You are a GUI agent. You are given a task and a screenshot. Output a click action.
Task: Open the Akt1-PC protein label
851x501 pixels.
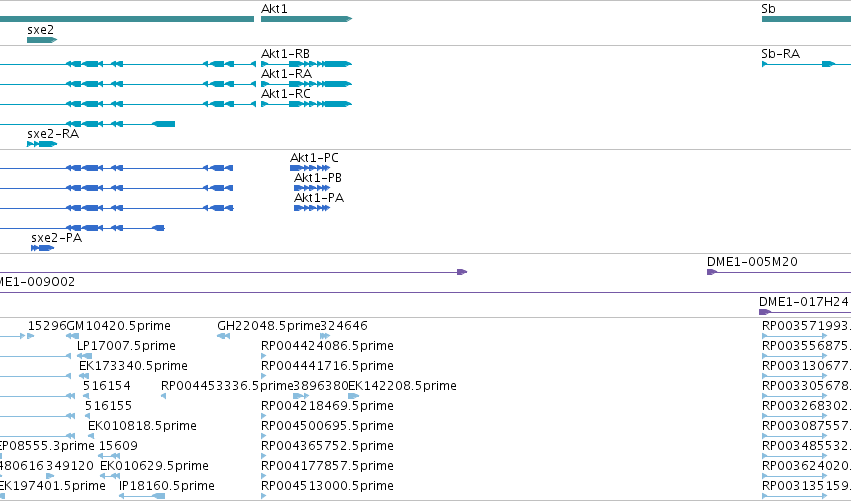point(314,158)
